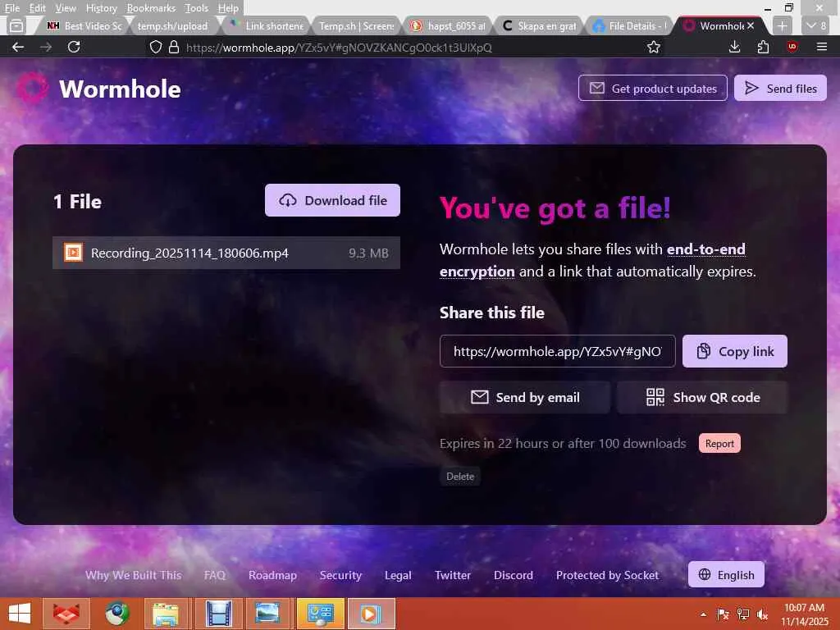The height and width of the screenshot is (630, 840).
Task: Open the File menu
Action: pos(11,7)
